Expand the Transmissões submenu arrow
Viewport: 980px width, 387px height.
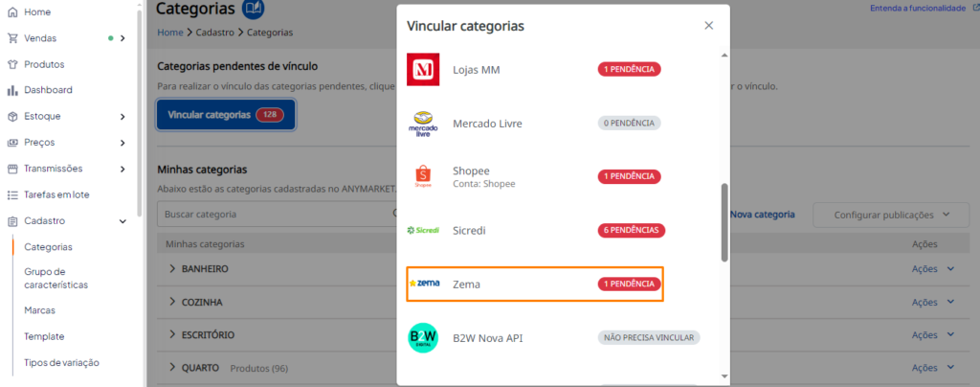[x=122, y=169]
